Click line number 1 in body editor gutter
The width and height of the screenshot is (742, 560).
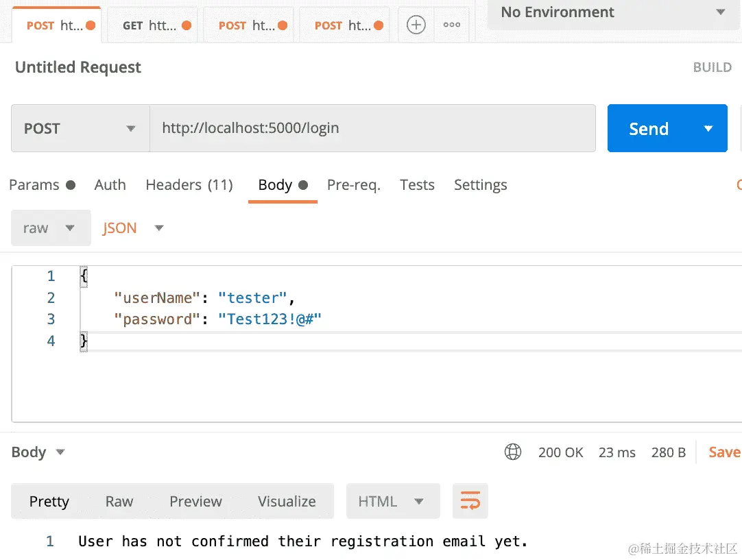coord(51,276)
